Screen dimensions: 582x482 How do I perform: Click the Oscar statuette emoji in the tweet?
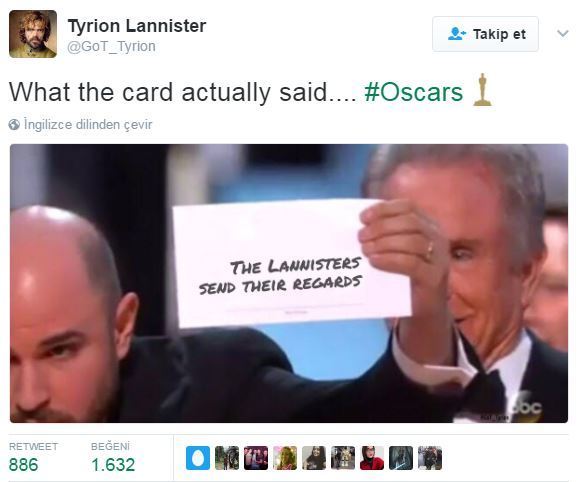pos(482,90)
